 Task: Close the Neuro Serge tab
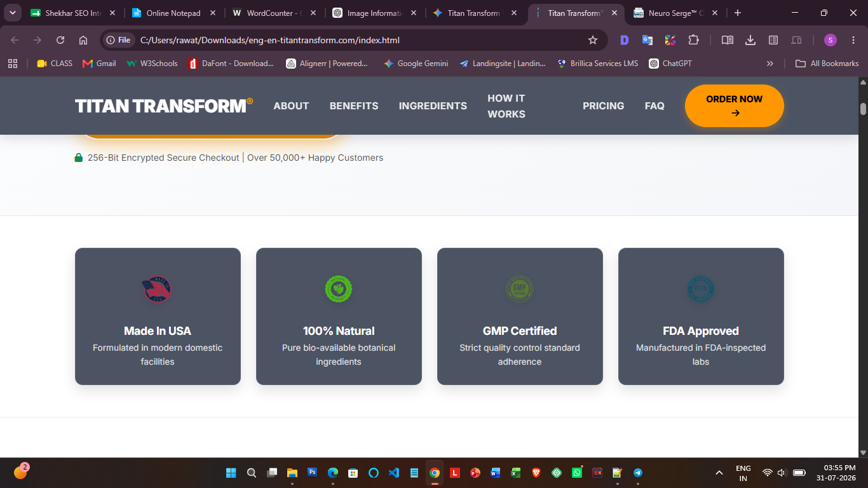[715, 13]
